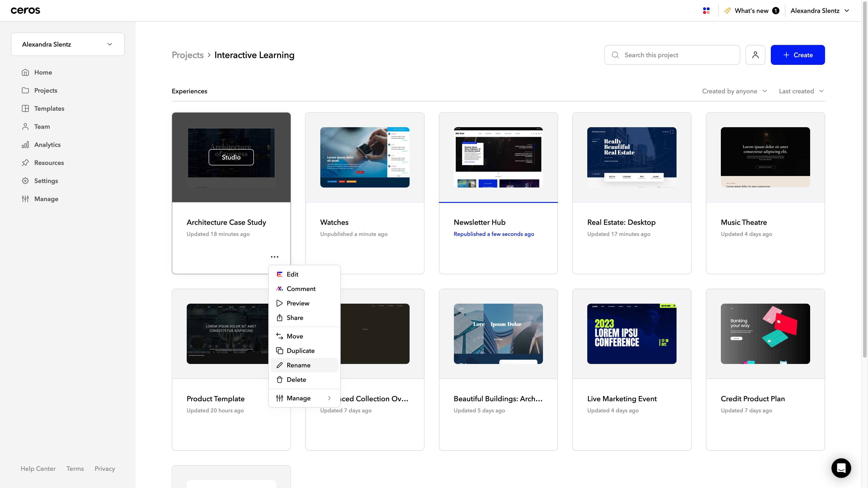Open the chat support bubble
This screenshot has height=488, width=868.
pos(841,468)
